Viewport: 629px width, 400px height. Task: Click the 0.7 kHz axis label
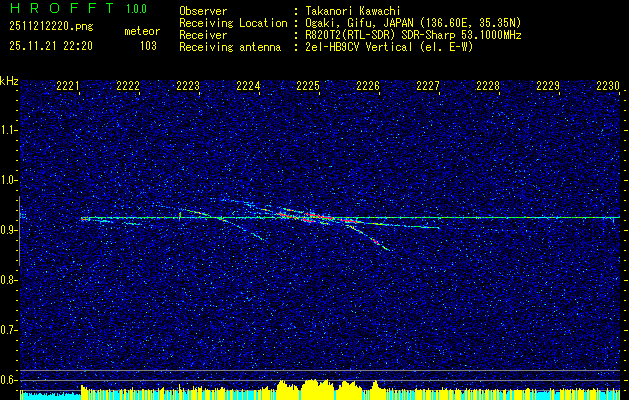[8, 330]
